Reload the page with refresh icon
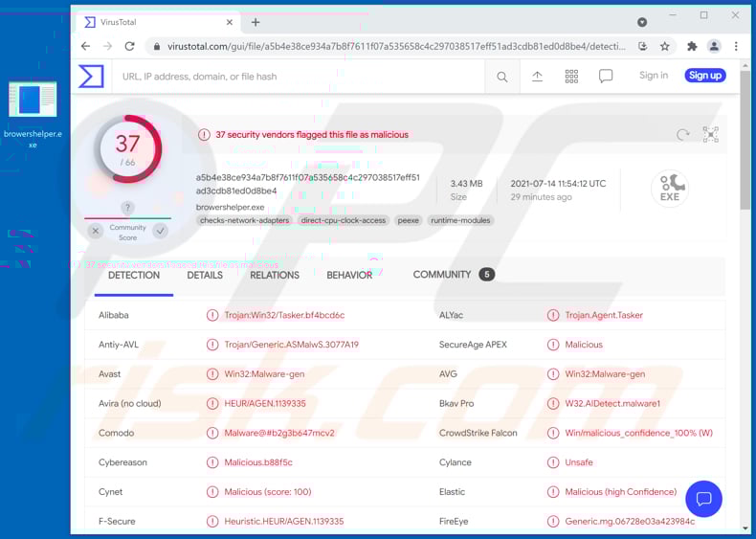This screenshot has width=756, height=539. coord(130,46)
